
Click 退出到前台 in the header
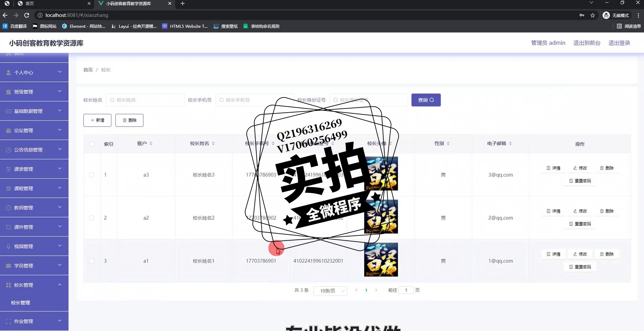pyautogui.click(x=587, y=43)
